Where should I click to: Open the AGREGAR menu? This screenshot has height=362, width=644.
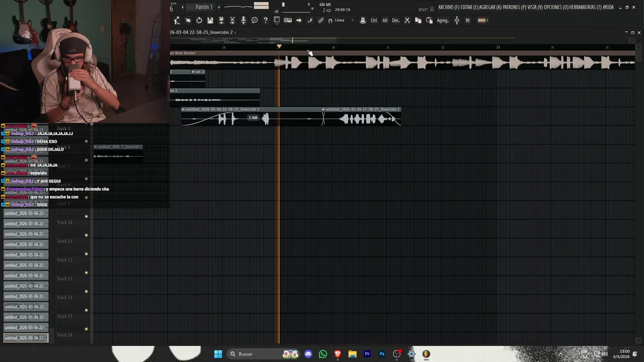(x=491, y=7)
